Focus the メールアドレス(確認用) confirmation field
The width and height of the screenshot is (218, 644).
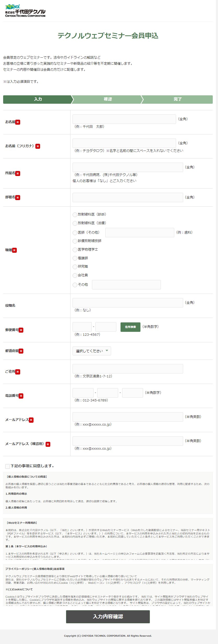click(128, 441)
